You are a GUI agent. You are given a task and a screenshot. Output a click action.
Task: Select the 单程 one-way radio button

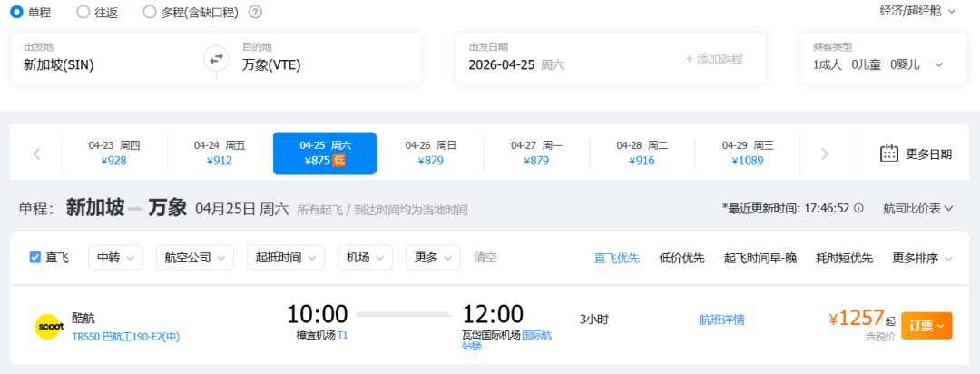[x=16, y=12]
